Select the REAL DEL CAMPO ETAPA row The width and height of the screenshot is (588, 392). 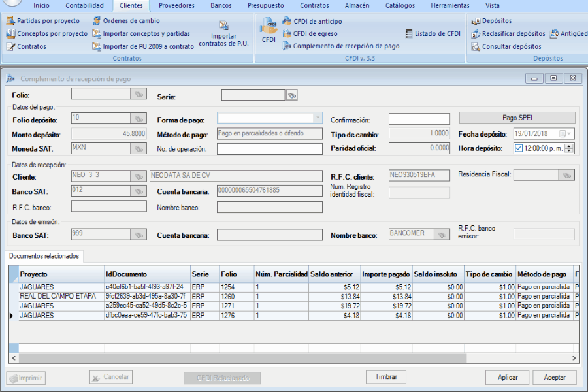click(x=293, y=297)
